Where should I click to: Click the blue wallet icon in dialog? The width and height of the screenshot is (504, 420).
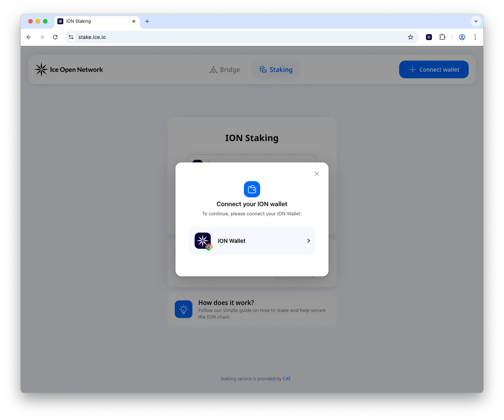[x=252, y=189]
